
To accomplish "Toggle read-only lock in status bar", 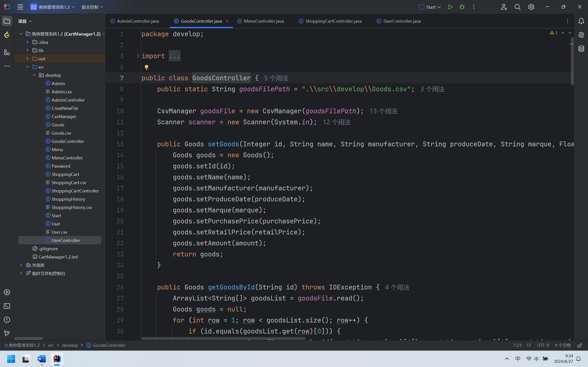I will (x=580, y=345).
